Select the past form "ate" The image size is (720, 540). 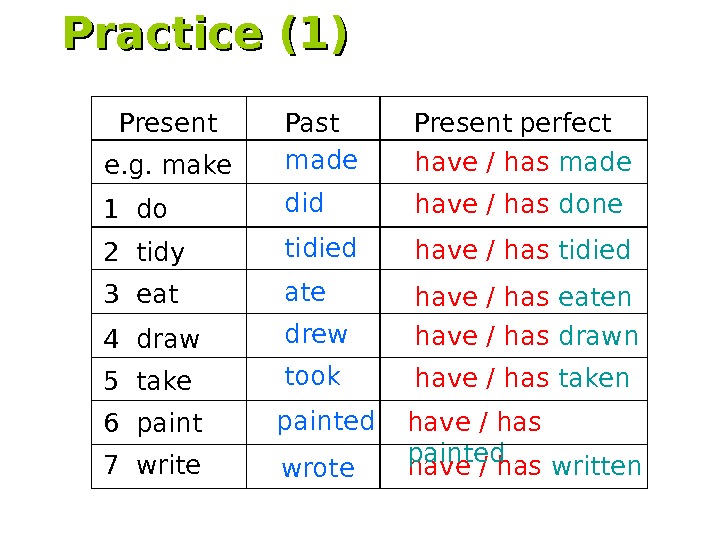tap(305, 292)
